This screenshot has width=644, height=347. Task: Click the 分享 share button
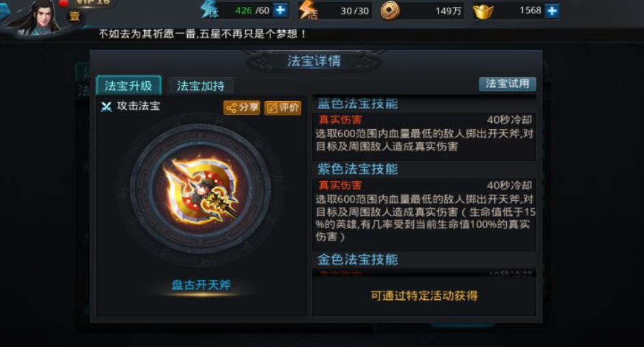pyautogui.click(x=242, y=108)
